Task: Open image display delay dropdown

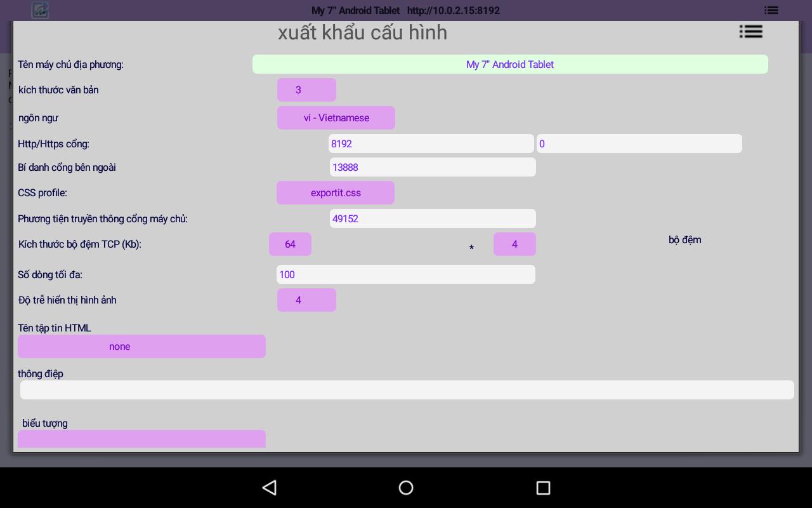Action: click(x=306, y=300)
